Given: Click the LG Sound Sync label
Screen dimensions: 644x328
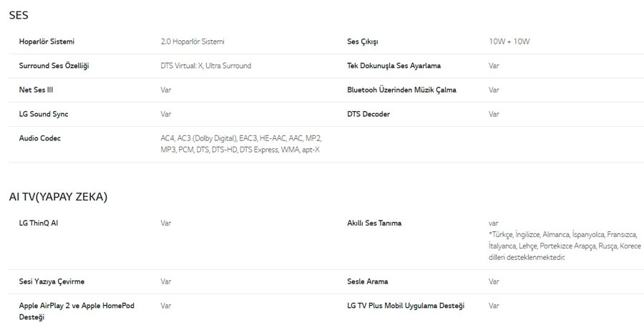Looking at the screenshot, I should click(x=44, y=115).
